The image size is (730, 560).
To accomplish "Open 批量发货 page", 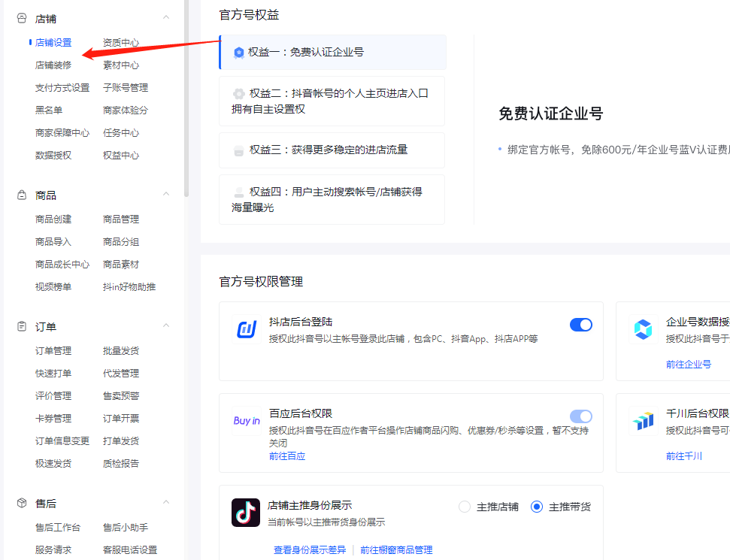I will pos(121,350).
